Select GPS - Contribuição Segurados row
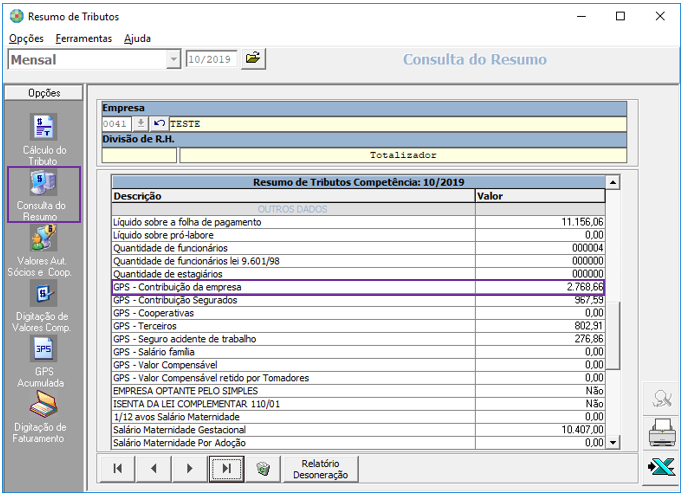Viewport: 686px width, 497px height. pyautogui.click(x=358, y=300)
